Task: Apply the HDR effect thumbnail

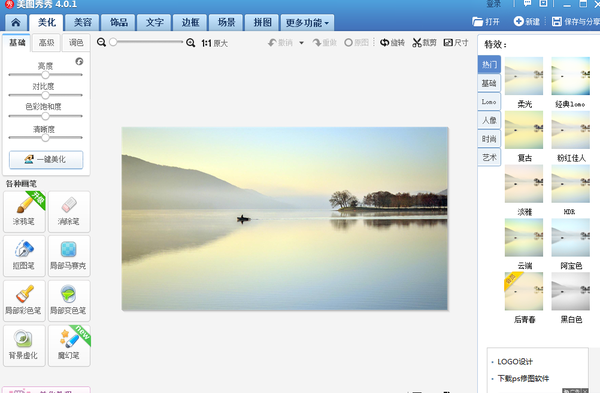Action: pos(571,184)
